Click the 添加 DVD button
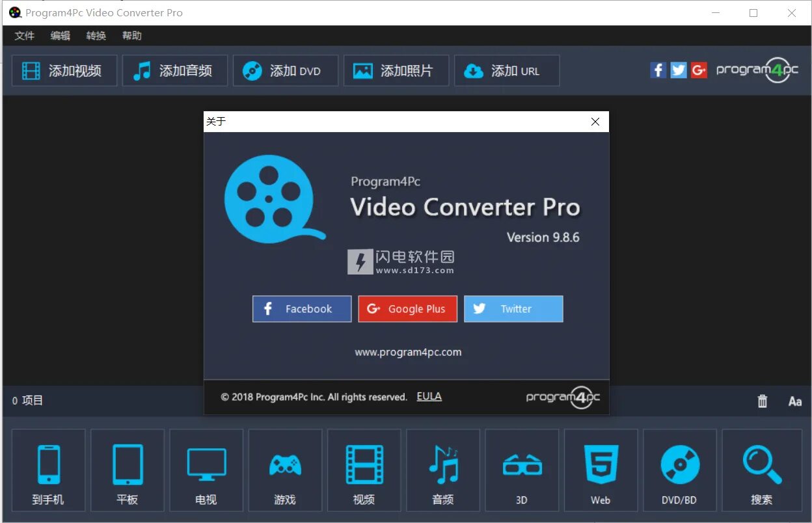Viewport: 812px width, 523px height. tap(286, 71)
